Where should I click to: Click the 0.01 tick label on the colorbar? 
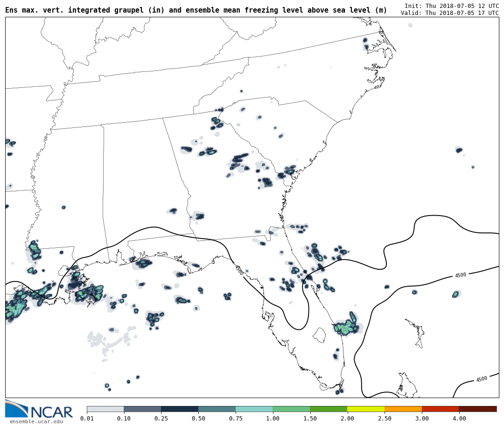(x=87, y=419)
